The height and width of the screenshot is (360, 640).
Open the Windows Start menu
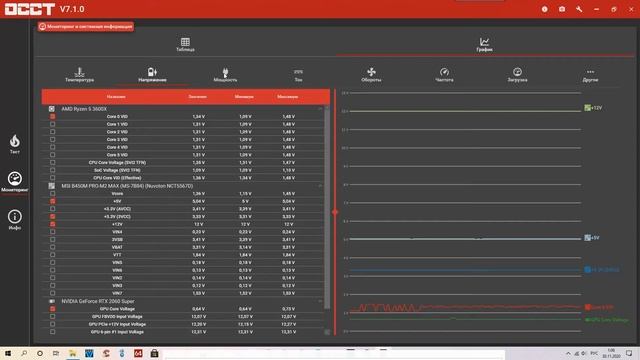pyautogui.click(x=7, y=353)
